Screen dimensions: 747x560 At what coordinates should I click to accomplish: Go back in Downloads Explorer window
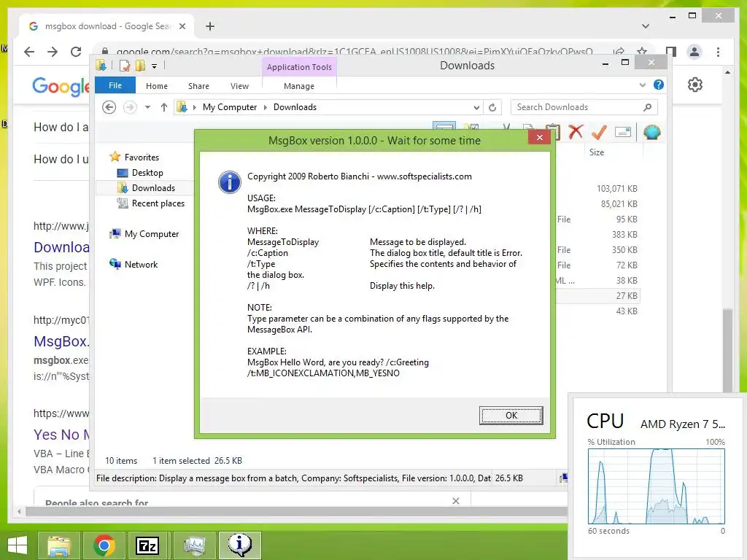[109, 107]
